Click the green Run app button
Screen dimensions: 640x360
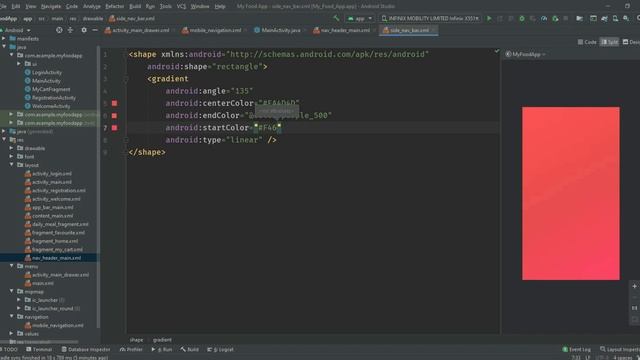[x=489, y=18]
